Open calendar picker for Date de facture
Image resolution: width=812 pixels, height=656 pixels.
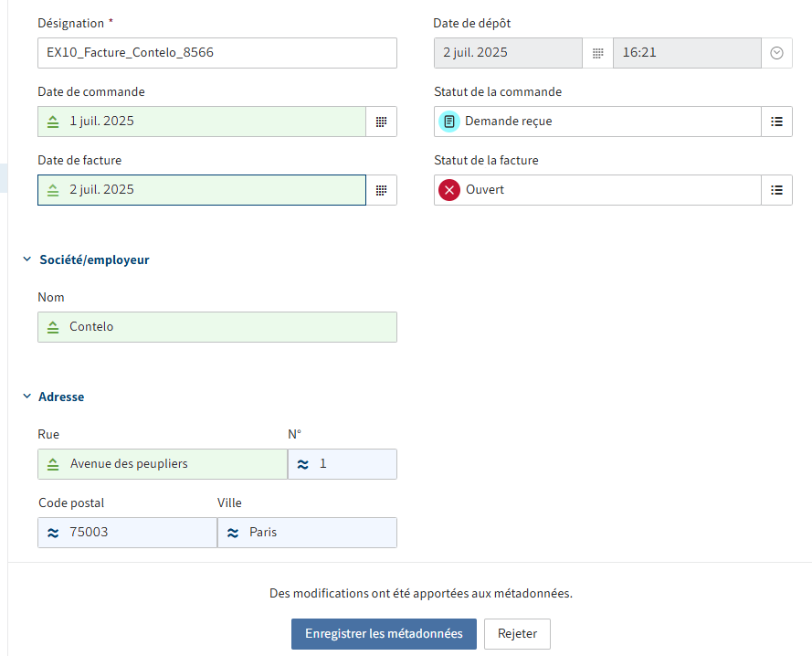tap(381, 190)
